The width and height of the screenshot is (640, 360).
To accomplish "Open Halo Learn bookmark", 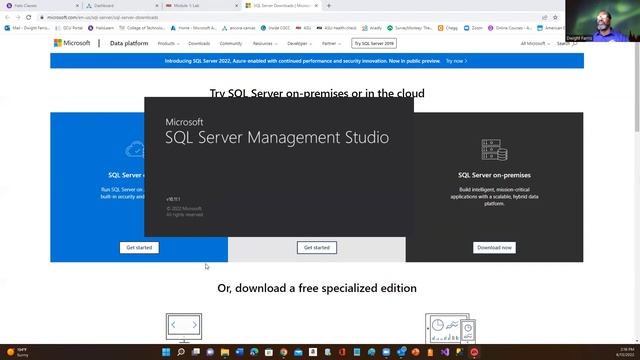I will click(101, 28).
